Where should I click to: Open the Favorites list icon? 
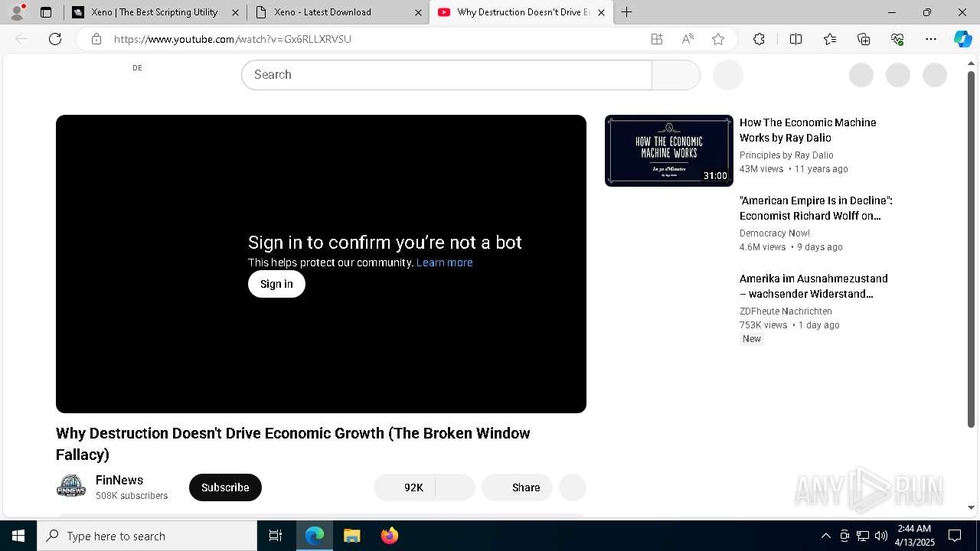(830, 39)
